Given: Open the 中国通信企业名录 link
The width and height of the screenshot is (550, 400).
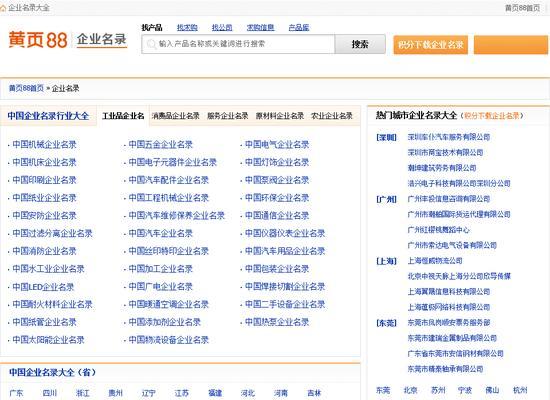Looking at the screenshot, I should (x=277, y=215).
